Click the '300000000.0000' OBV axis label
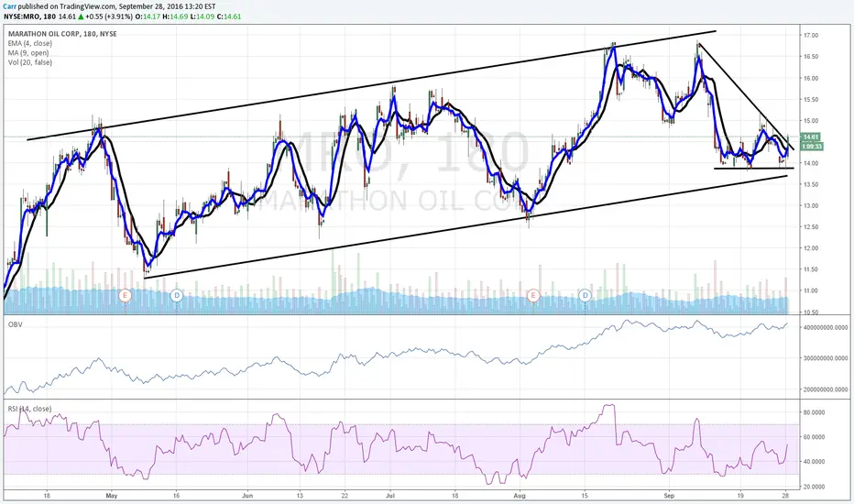854x504 pixels. click(x=826, y=358)
